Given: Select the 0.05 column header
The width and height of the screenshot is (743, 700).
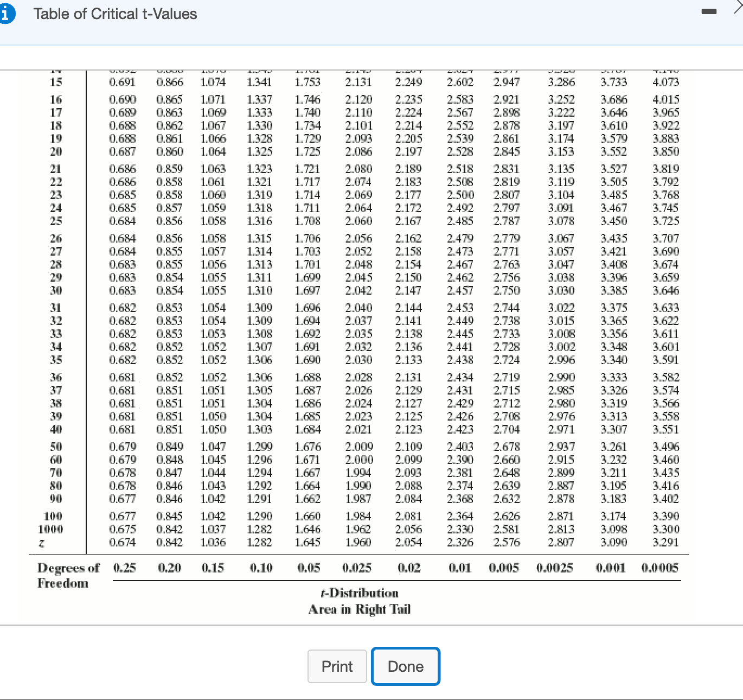Looking at the screenshot, I should (308, 568).
